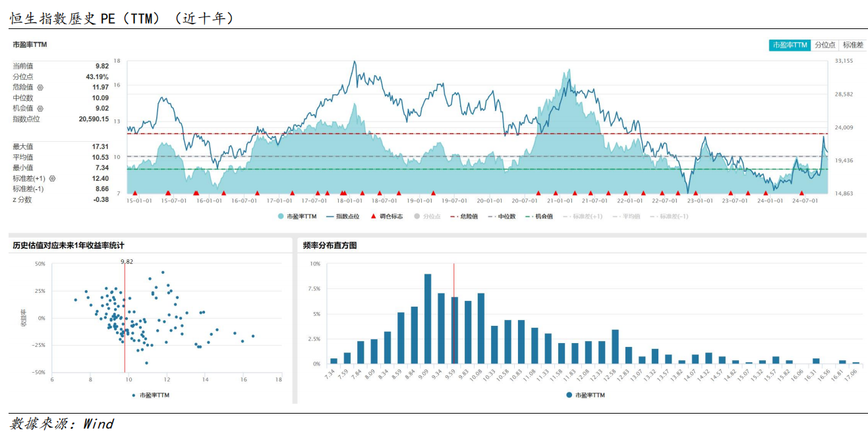Click the 15-01-01 date on the time axis
This screenshot has height=440, width=868.
138,201
